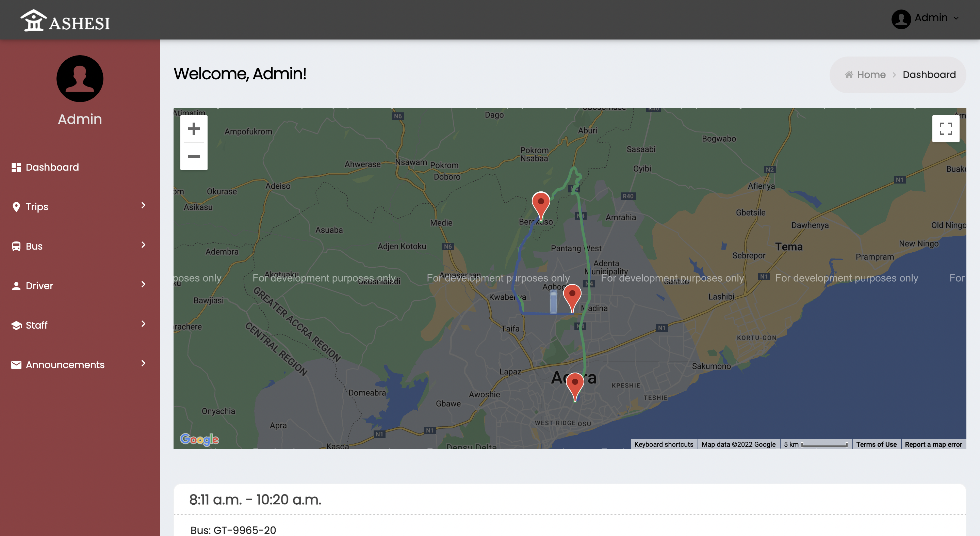Click Report a map error link
Screen dimensions: 980x536
(x=933, y=444)
